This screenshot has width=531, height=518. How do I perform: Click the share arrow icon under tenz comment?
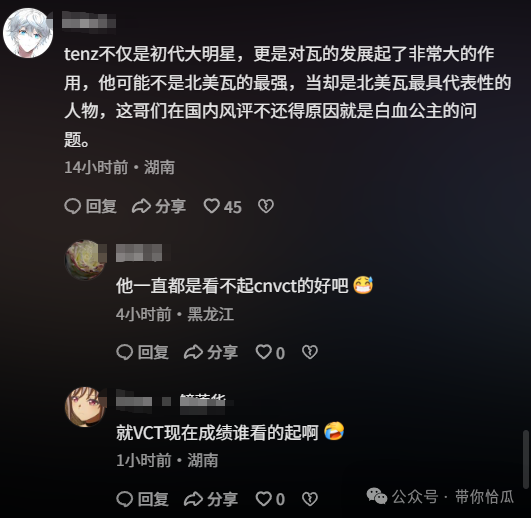[141, 206]
